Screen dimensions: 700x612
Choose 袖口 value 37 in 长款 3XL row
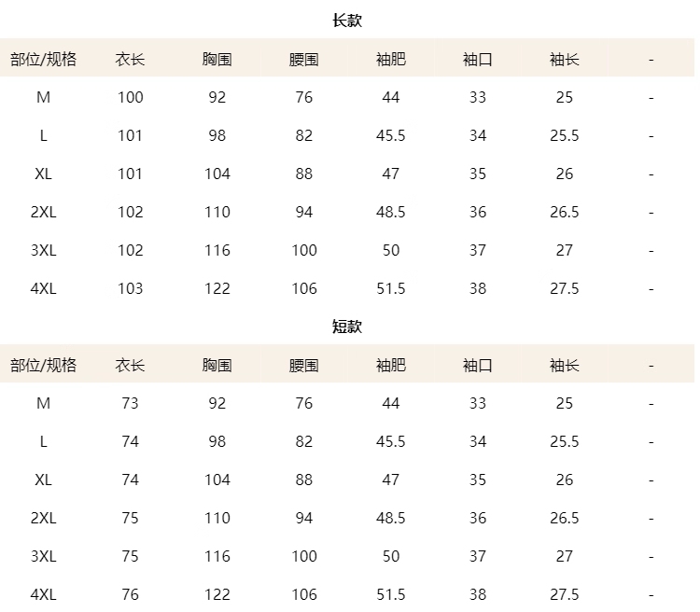(x=477, y=250)
